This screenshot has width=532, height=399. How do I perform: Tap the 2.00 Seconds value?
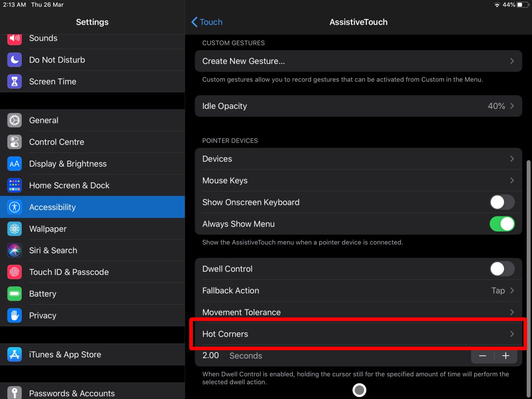(232, 356)
